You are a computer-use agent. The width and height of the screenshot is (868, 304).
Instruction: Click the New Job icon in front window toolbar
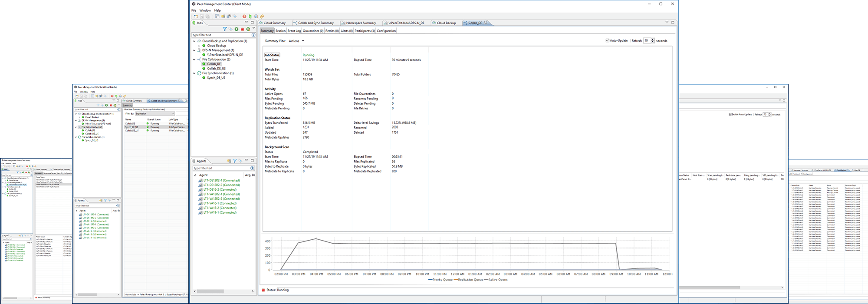point(196,17)
